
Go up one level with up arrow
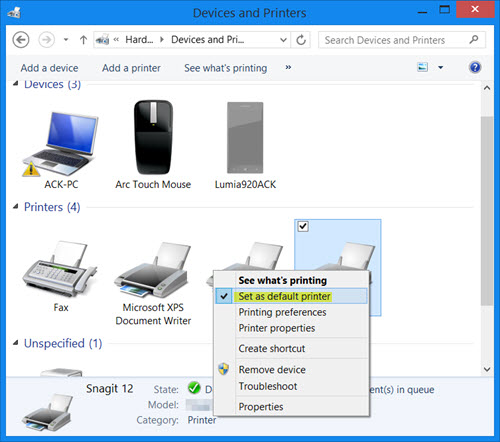point(83,40)
